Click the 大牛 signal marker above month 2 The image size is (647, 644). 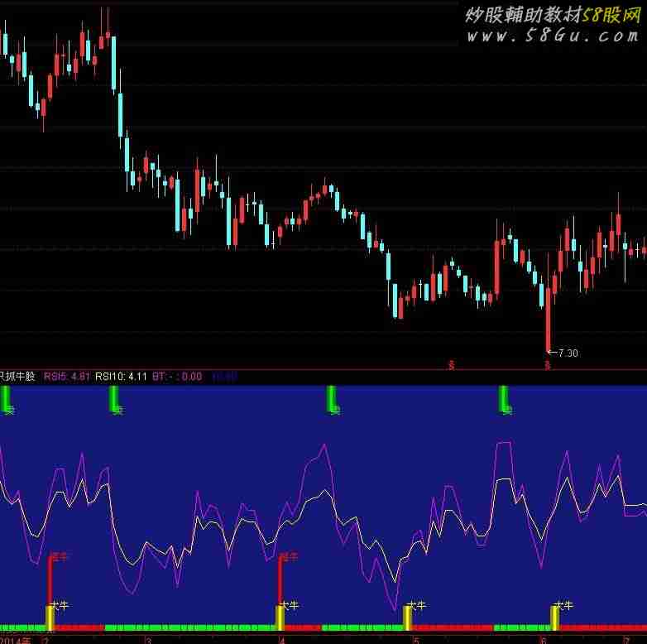tap(59, 605)
